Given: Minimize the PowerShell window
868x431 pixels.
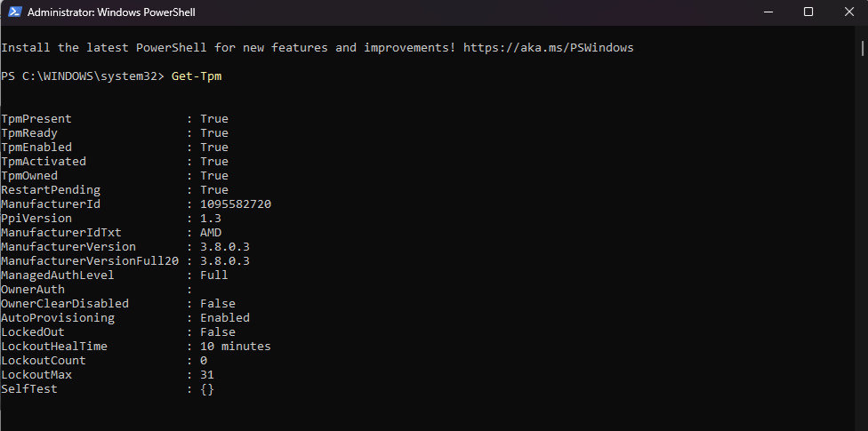Looking at the screenshot, I should tap(768, 12).
